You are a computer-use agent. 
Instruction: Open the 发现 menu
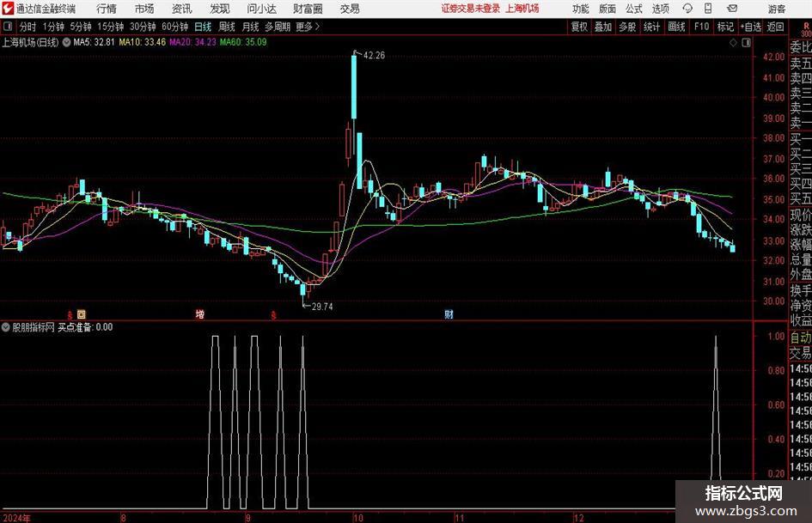click(x=220, y=9)
